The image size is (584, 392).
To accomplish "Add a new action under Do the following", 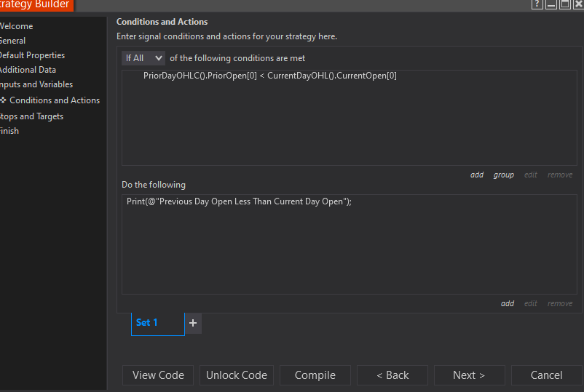I will point(508,303).
